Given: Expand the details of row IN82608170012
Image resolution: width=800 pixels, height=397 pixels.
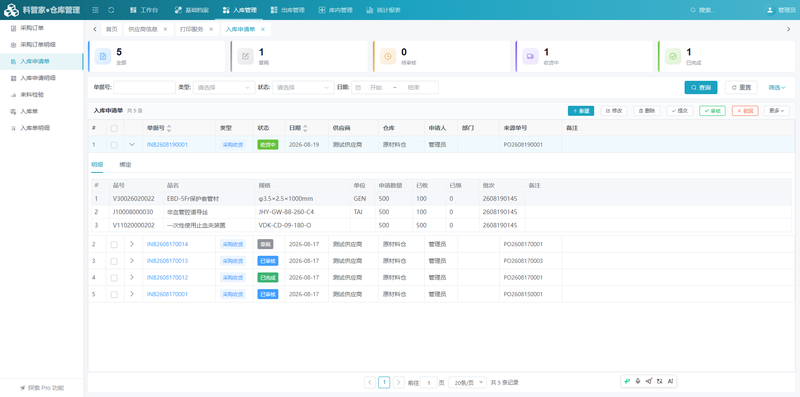Looking at the screenshot, I should click(132, 278).
